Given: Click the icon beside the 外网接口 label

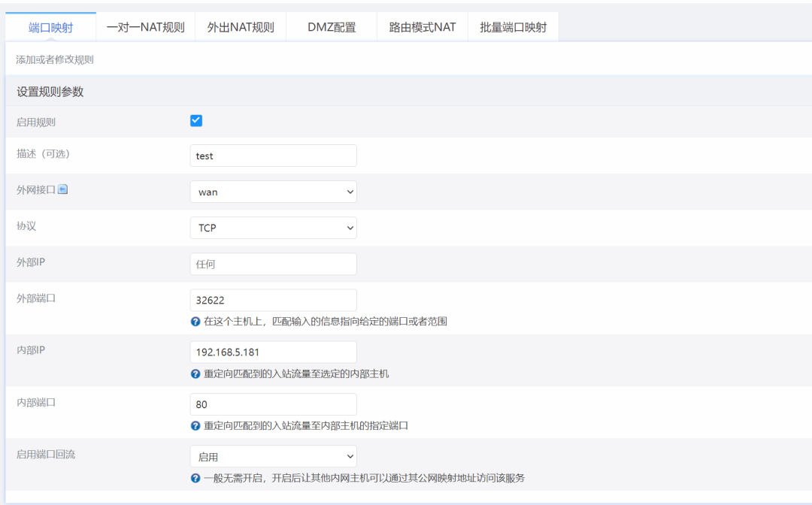Looking at the screenshot, I should click(x=63, y=190).
